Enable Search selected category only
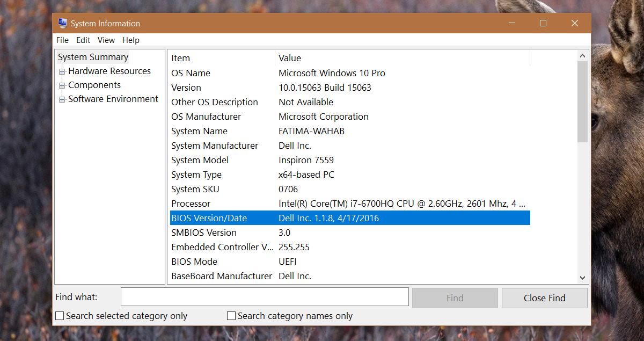This screenshot has height=341, width=644. click(x=60, y=316)
